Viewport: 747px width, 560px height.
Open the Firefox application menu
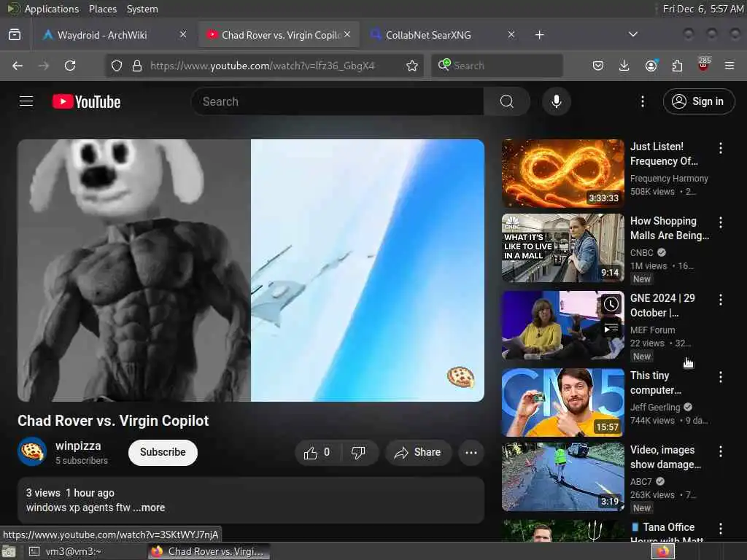[x=729, y=66]
